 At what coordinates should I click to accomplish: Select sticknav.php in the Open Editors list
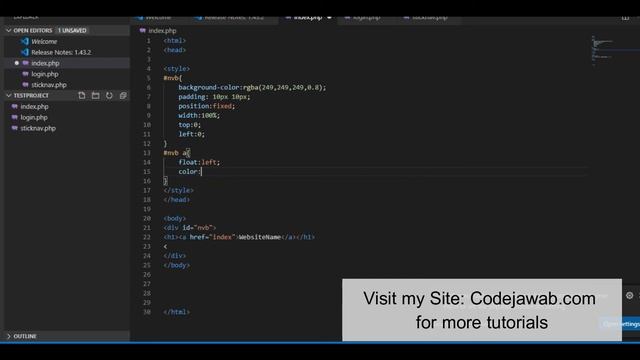(49, 84)
